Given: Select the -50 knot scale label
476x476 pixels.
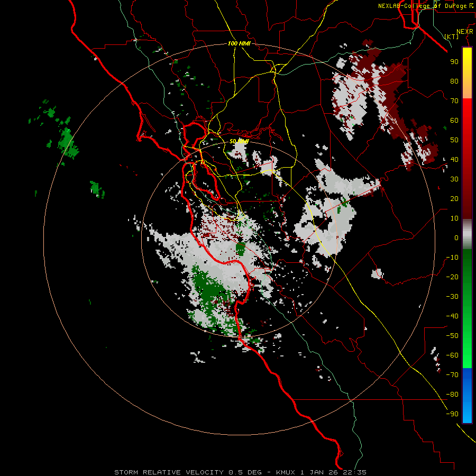Looking at the screenshot, I should (x=452, y=336).
